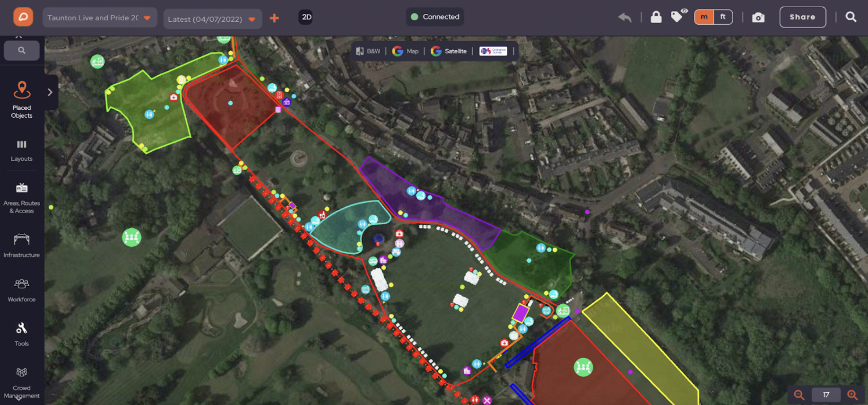Screen dimensions: 868x405
Task: Toggle tag label visibility icon
Action: [x=679, y=16]
